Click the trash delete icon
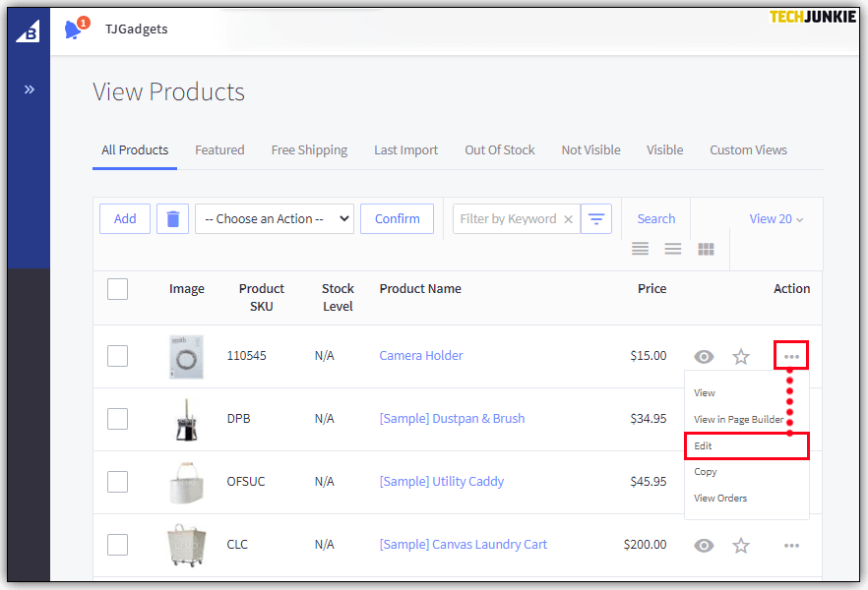Viewport: 868px width, 590px height. coord(173,219)
